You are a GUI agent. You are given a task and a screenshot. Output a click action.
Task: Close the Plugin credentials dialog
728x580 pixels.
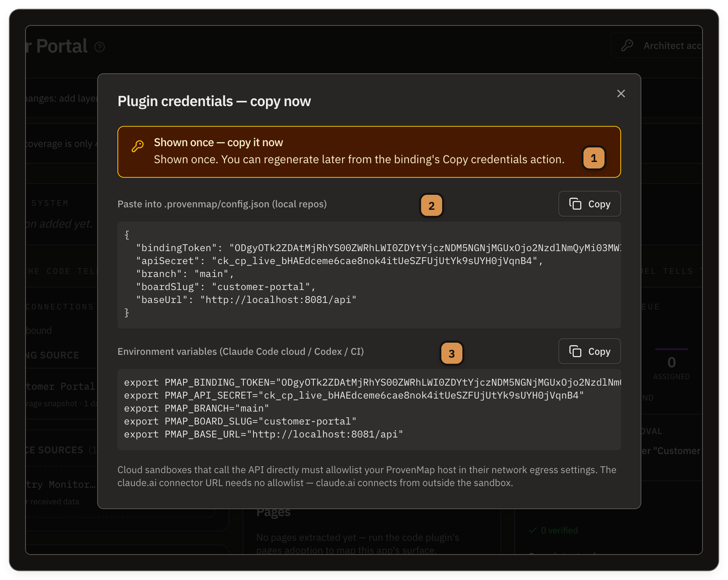click(621, 94)
